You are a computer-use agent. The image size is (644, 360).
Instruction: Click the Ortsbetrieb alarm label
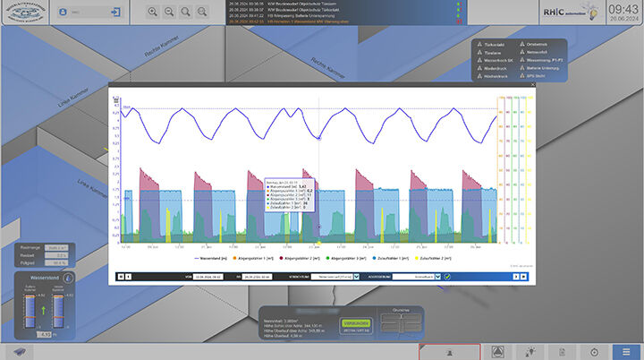[x=538, y=44]
